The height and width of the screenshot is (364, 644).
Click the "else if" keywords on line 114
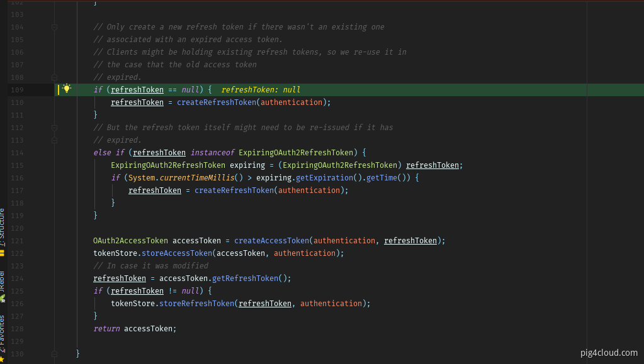[x=109, y=153]
